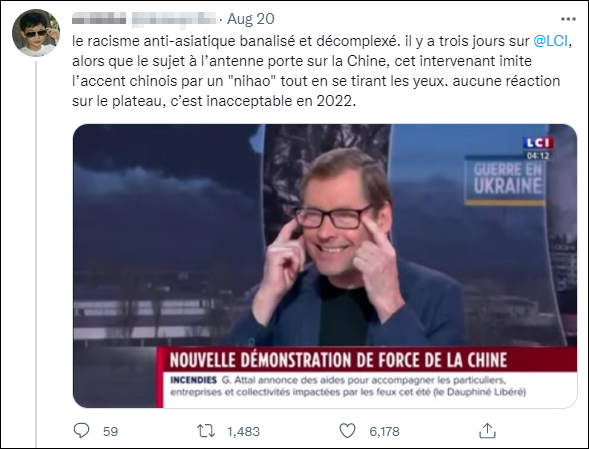Like the tweet with the heart icon
The image size is (589, 449).
tap(347, 431)
